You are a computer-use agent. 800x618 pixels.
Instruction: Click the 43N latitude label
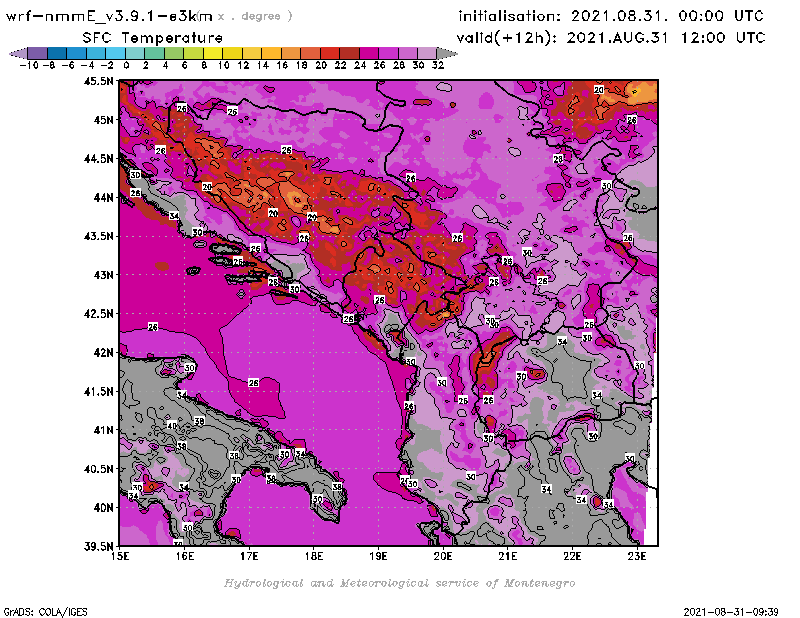point(104,275)
